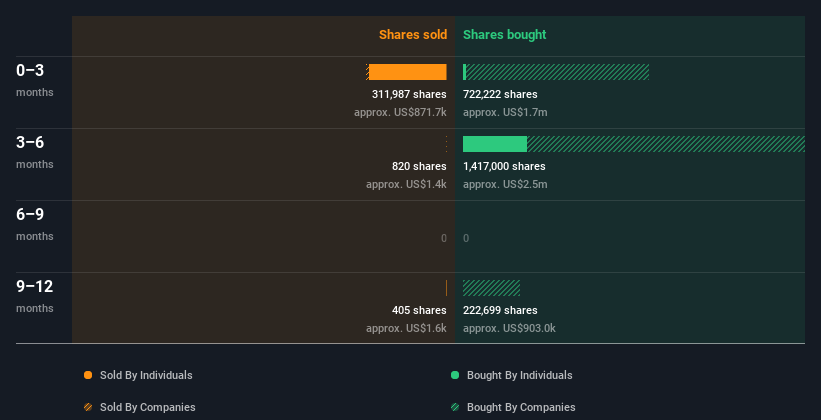Click the striped Sold By Companies legend dot
Screen dimensions: 821x420
click(x=88, y=407)
